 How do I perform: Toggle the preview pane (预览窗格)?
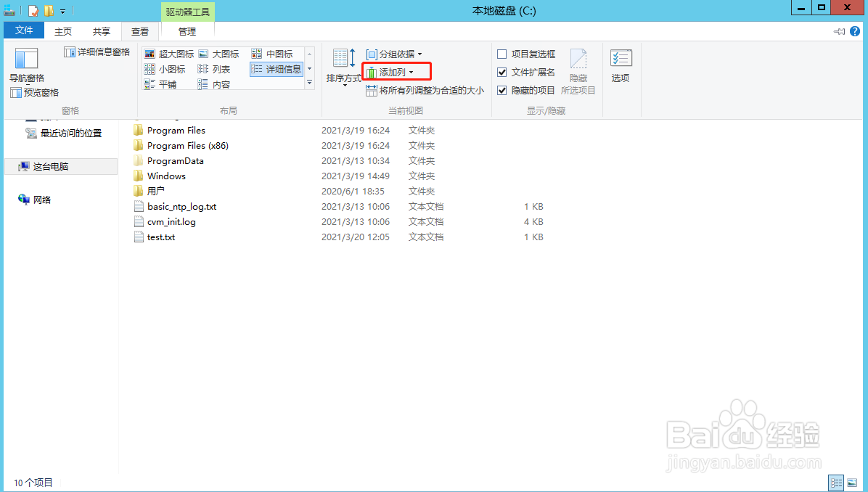[x=34, y=92]
